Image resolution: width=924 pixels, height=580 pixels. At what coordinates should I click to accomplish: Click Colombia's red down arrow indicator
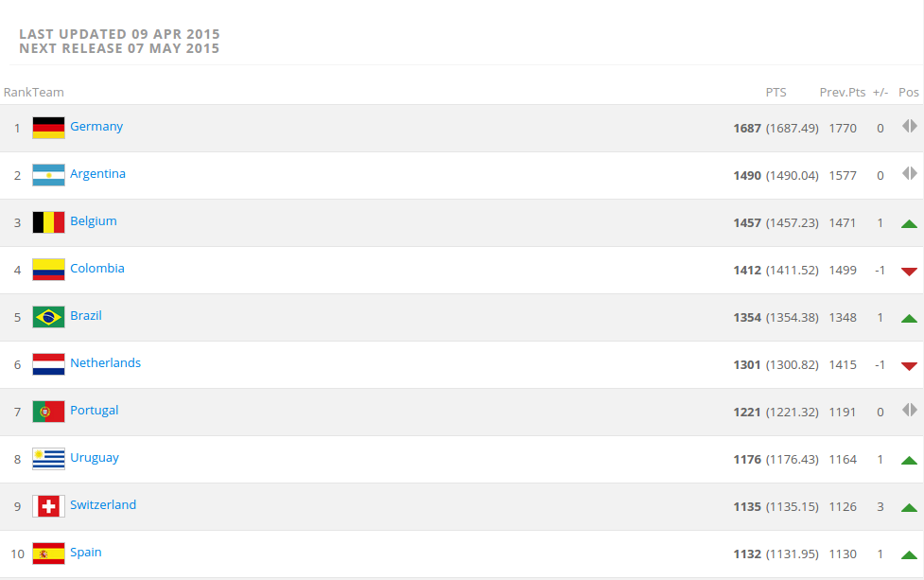[909, 272]
